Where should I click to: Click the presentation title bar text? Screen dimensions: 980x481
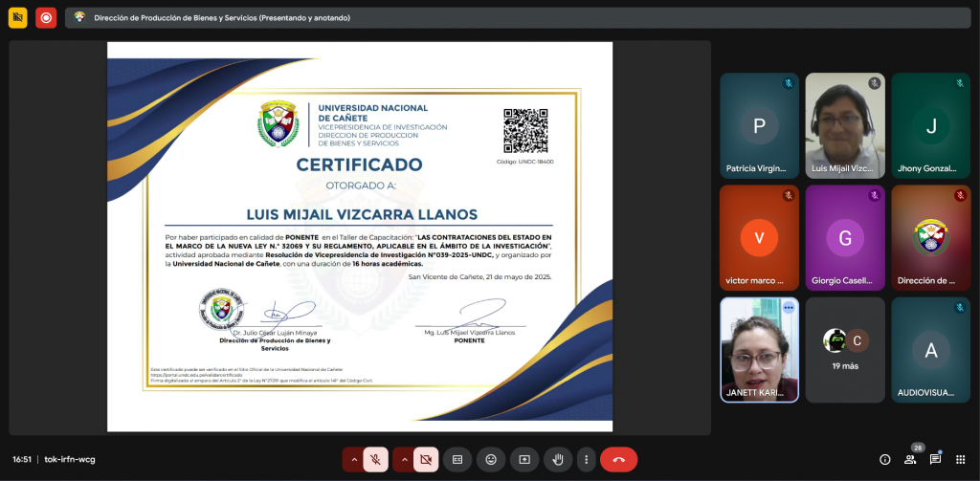(222, 18)
